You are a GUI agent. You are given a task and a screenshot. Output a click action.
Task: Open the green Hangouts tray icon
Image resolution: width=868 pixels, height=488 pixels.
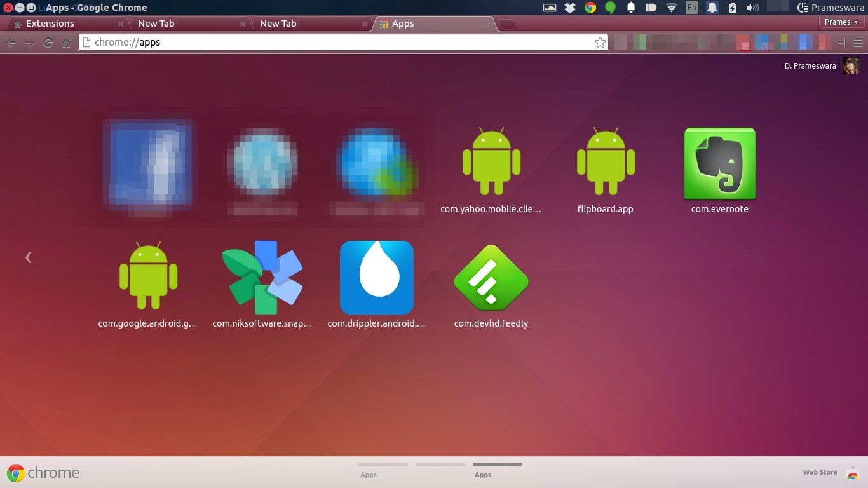(610, 8)
